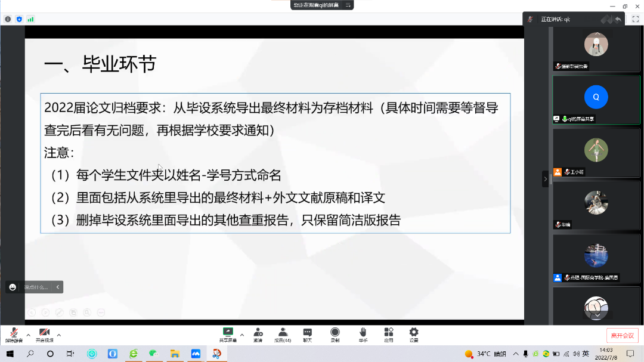Screen dimensions: 644x362
Task: Raise hand with 举手 icon
Action: pyautogui.click(x=363, y=334)
